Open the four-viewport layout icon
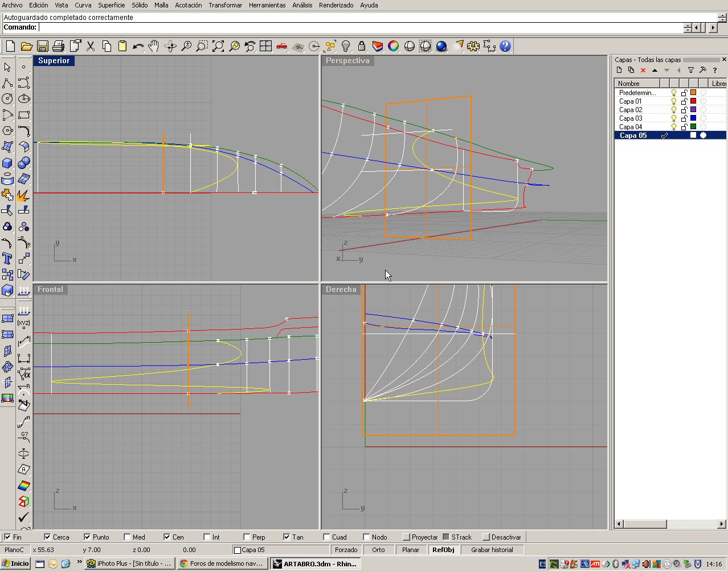This screenshot has height=572, width=728. (x=265, y=46)
